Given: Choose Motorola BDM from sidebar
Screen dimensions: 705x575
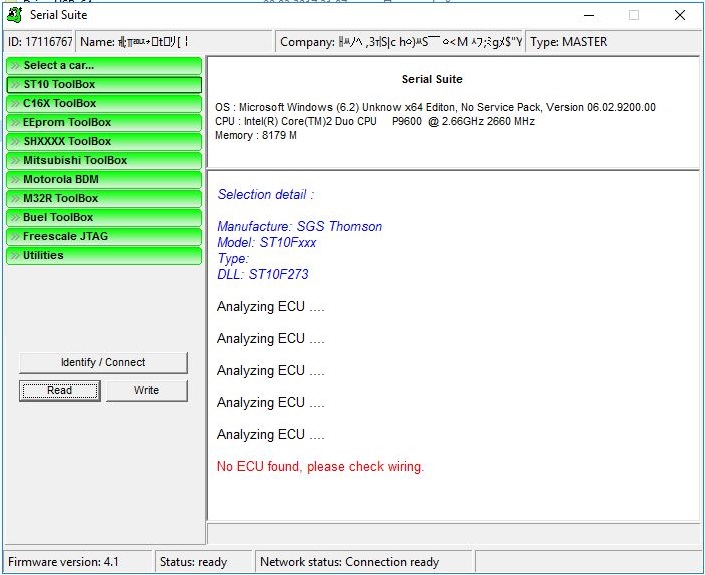Looking at the screenshot, I should [104, 180].
